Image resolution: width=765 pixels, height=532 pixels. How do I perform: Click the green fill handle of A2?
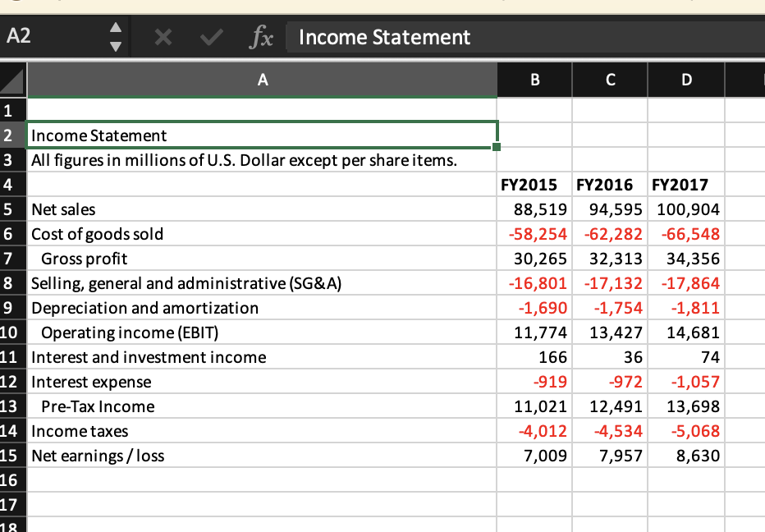(497, 146)
